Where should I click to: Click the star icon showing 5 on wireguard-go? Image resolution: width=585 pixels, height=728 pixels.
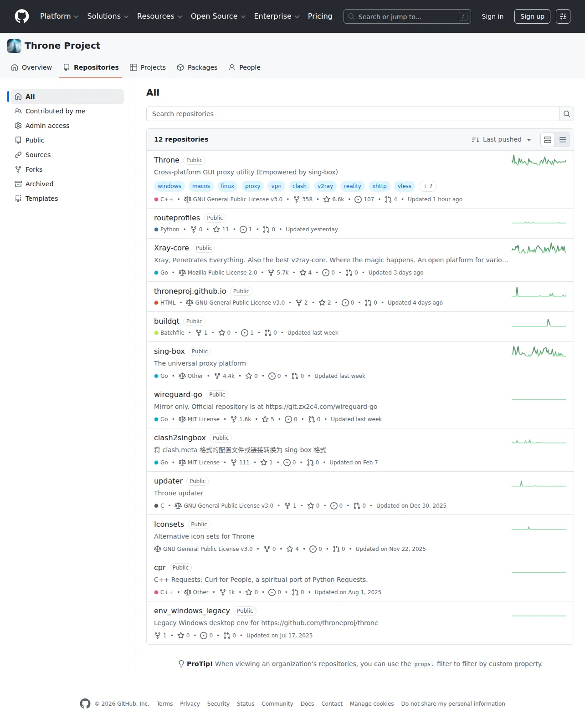tap(265, 419)
